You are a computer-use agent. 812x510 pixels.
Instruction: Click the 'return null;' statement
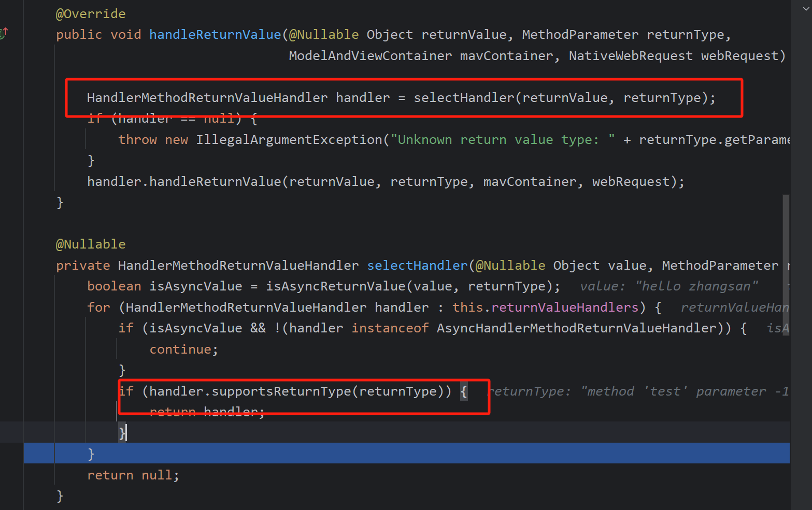(133, 475)
